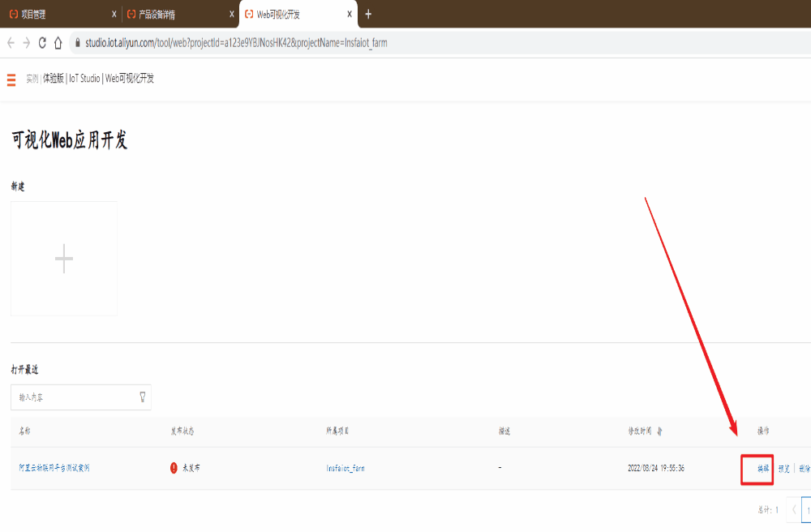Click the date 2022/08/24 19:55:36 cell
The height and width of the screenshot is (532, 811).
coord(656,469)
